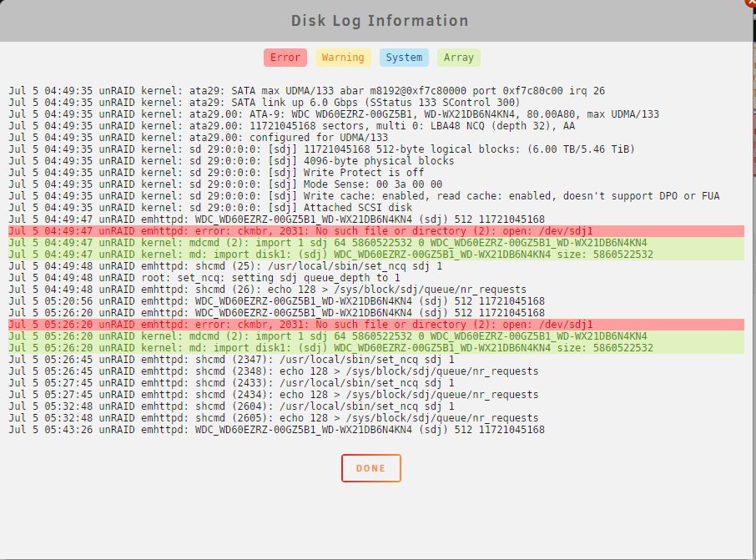Click the 05:26:20 md: import disk1 line

376,348
